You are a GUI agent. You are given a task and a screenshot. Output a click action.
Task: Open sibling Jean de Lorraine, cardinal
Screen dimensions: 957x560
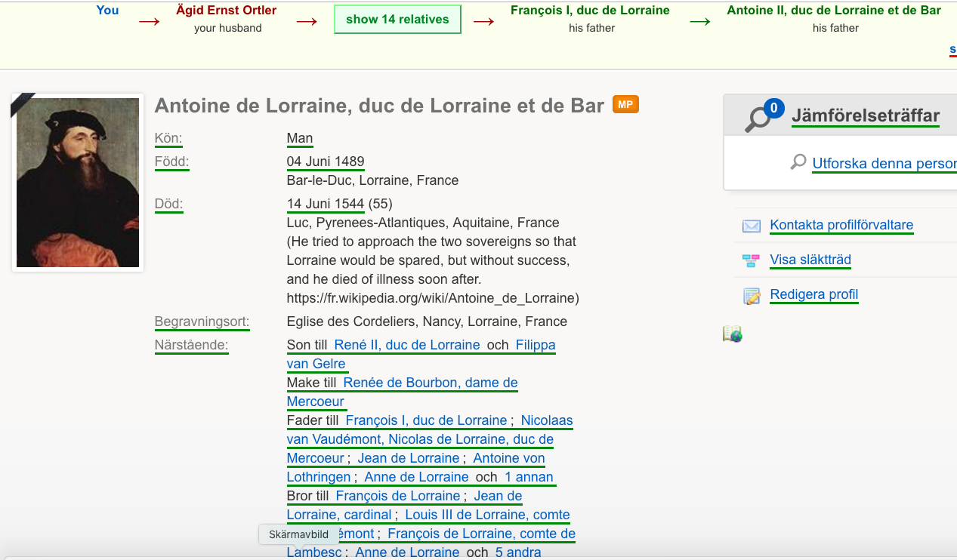339,515
